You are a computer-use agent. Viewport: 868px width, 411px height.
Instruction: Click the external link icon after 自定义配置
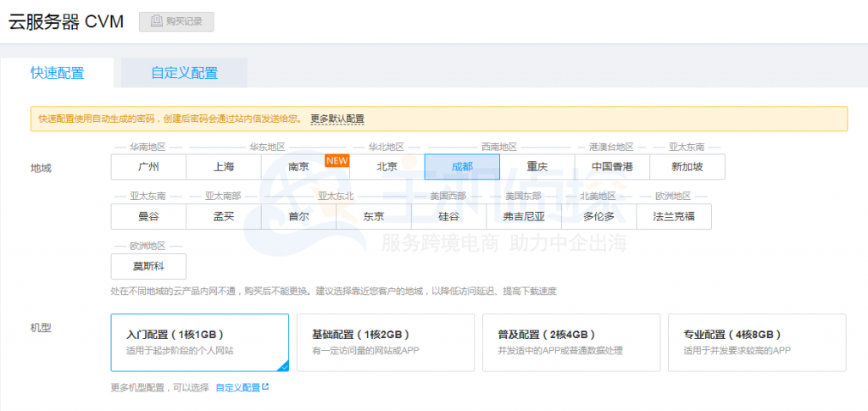pos(265,386)
